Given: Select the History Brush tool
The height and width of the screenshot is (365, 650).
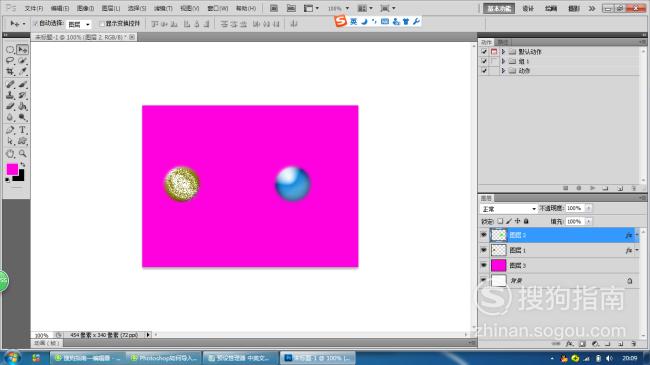Looking at the screenshot, I should coord(22,95).
